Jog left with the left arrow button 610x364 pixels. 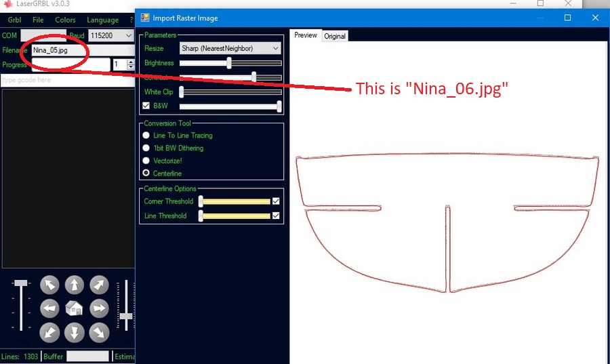pos(49,309)
